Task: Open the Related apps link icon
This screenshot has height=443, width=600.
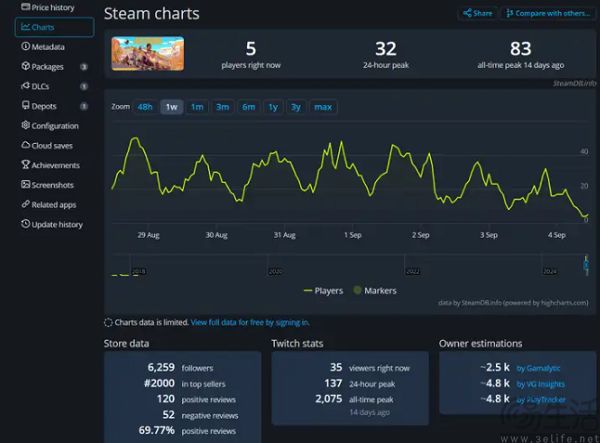Action: 25,204
